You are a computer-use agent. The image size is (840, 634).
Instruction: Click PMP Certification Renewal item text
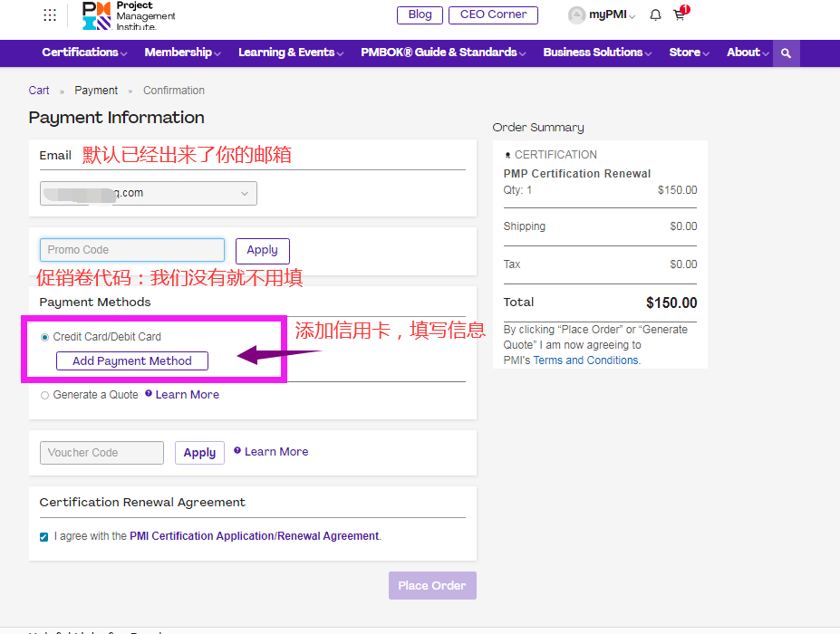pos(577,174)
